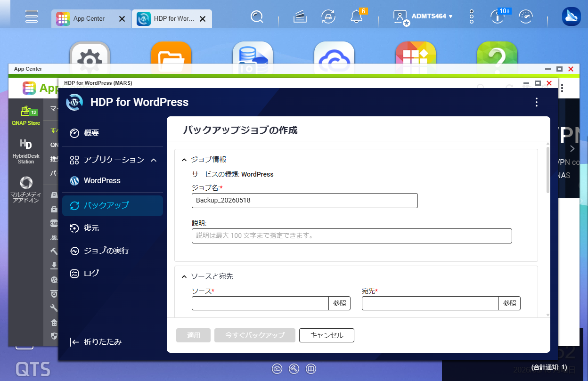Open background tasks icon in top bar
This screenshot has width=588, height=381.
[300, 17]
